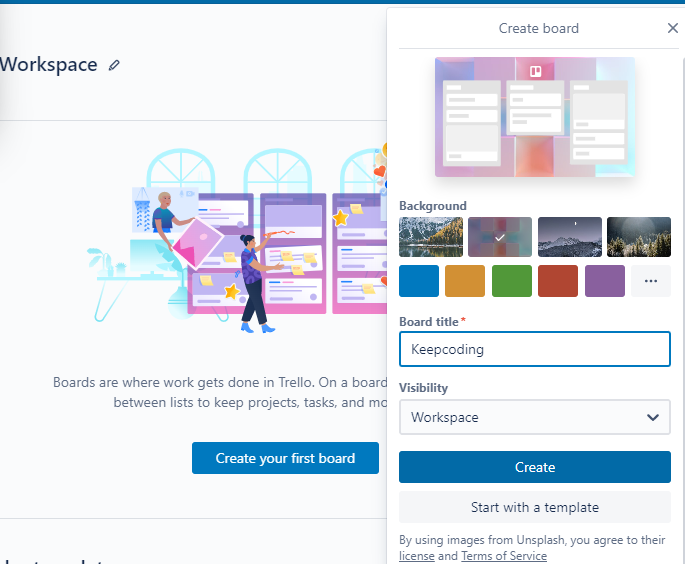Click Start with a template
Viewport: 685px width, 564px height.
(x=535, y=507)
